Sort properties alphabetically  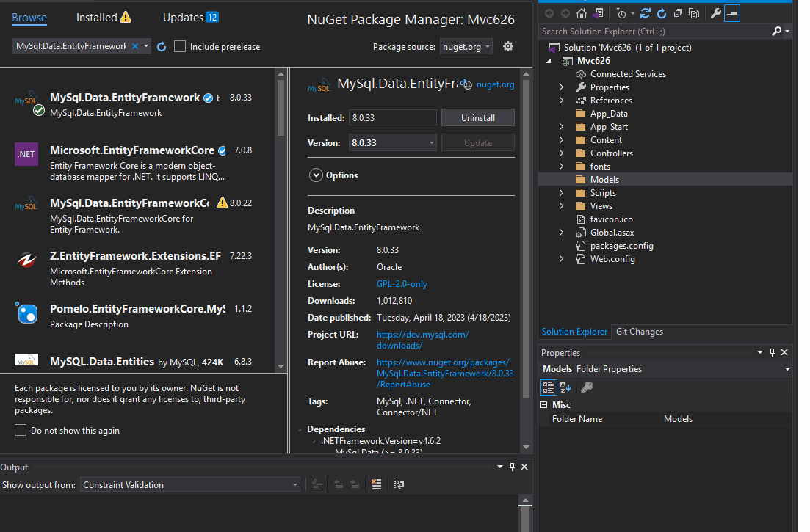point(565,387)
